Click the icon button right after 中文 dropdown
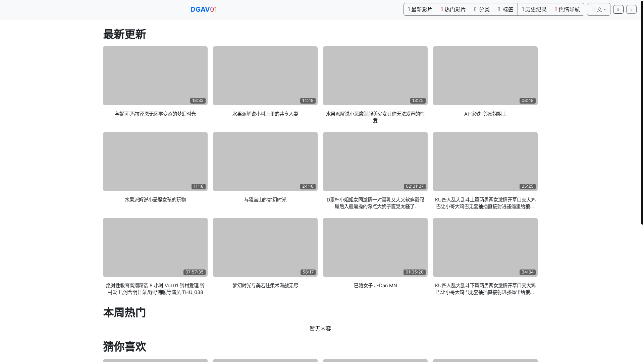Screen dimensions: 644x362 (618, 9)
